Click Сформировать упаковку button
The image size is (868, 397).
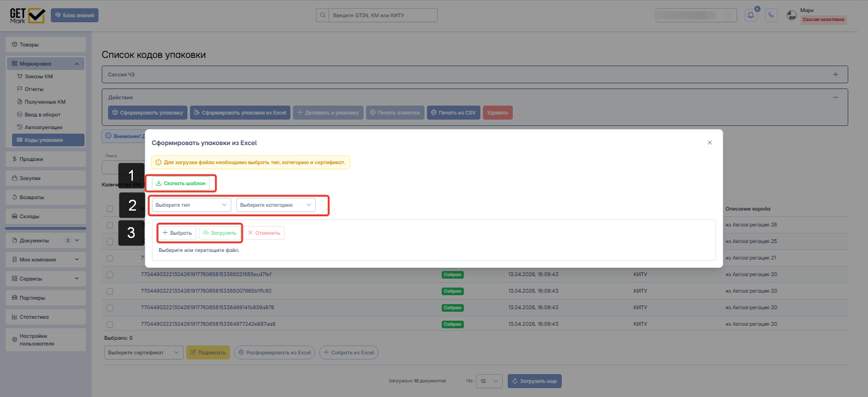[x=147, y=113]
